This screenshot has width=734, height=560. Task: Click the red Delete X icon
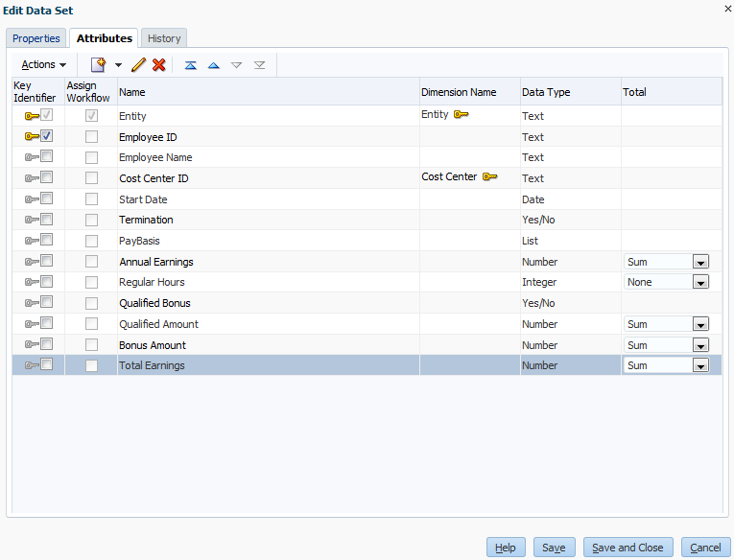[159, 64]
